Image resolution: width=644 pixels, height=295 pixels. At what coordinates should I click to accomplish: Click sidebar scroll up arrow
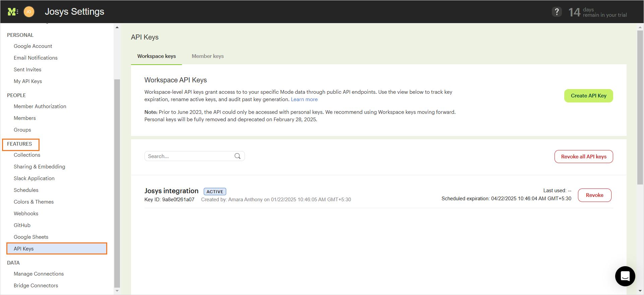tap(117, 27)
